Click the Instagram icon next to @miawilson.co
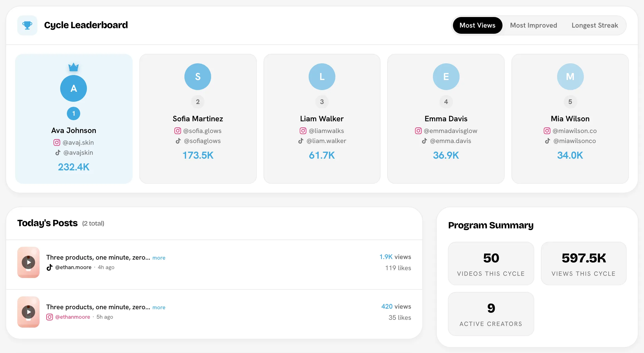This screenshot has width=644, height=353. point(547,131)
